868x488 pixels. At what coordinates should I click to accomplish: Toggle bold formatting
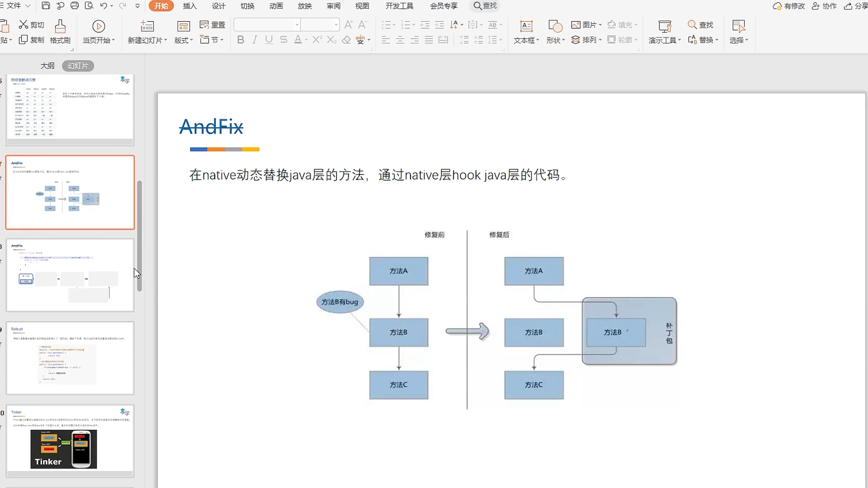(241, 40)
